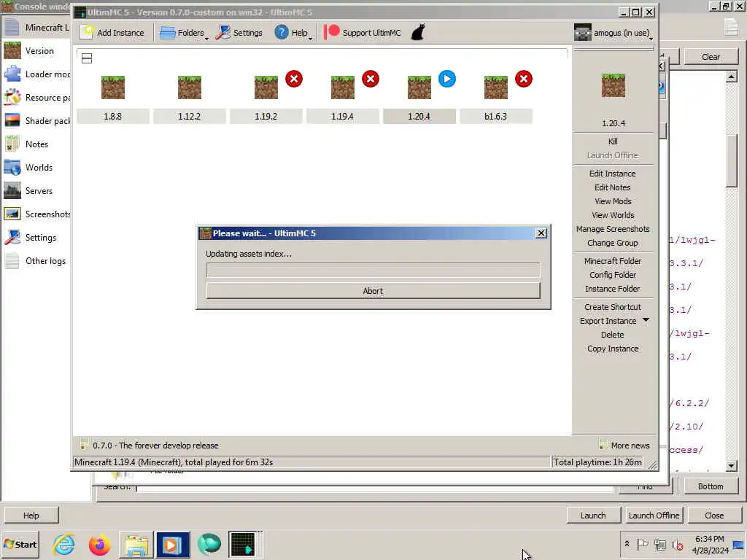Select the b1.6.3 instance icon
The width and height of the screenshot is (747, 560).
click(496, 87)
